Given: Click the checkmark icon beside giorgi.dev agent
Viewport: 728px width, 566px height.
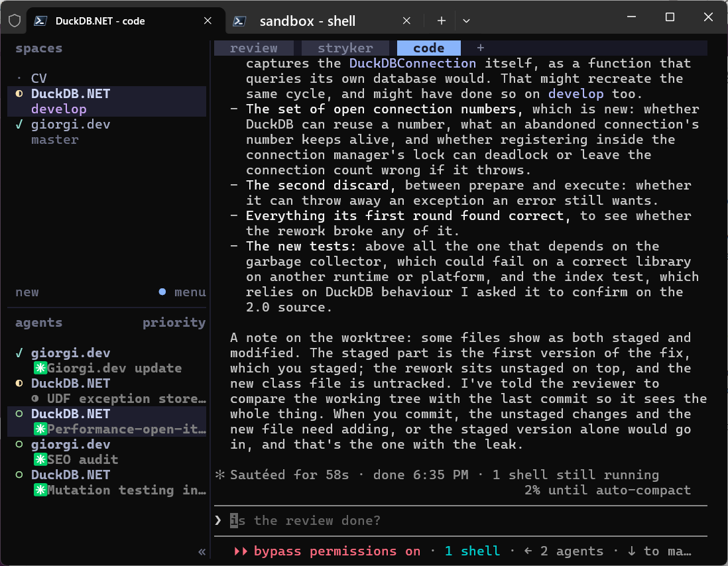Looking at the screenshot, I should click(19, 353).
